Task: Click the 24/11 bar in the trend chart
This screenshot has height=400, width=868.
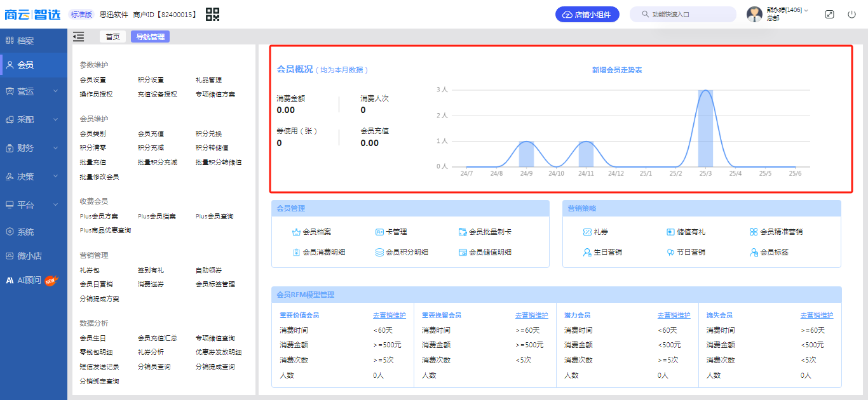Action: (x=586, y=154)
